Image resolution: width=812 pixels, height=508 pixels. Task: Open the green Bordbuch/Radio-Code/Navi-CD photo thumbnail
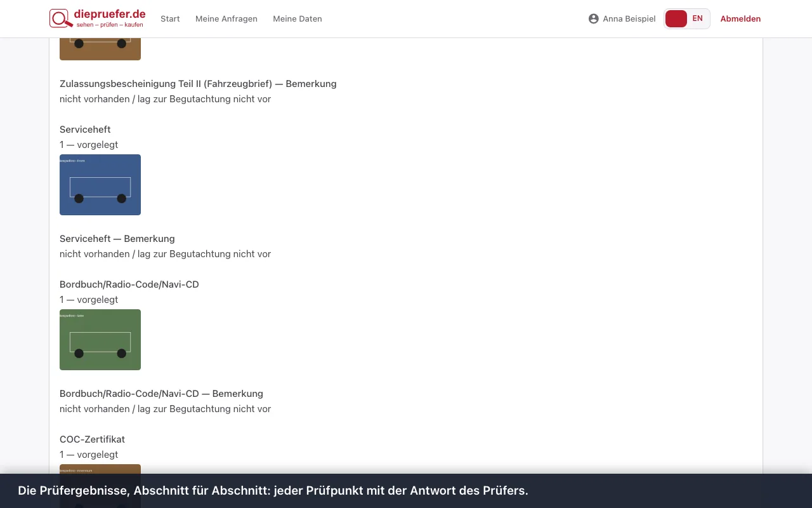tap(100, 340)
